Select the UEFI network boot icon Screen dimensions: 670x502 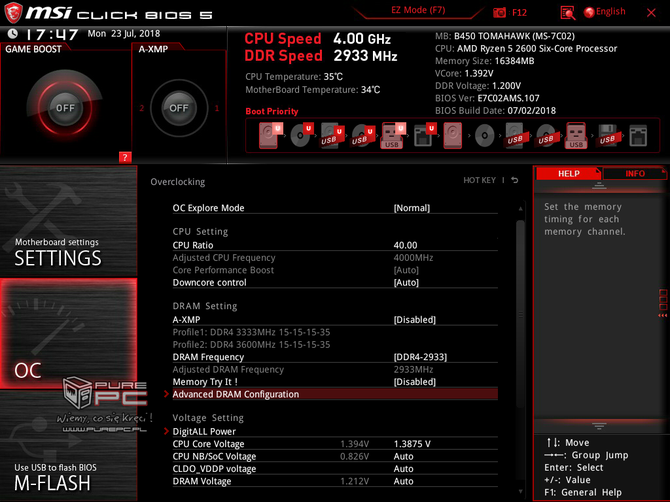pos(424,135)
